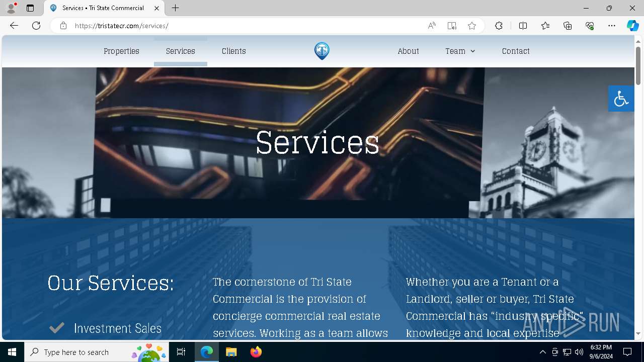Open Browser essentials icon
The width and height of the screenshot is (644, 362).
[590, 26]
